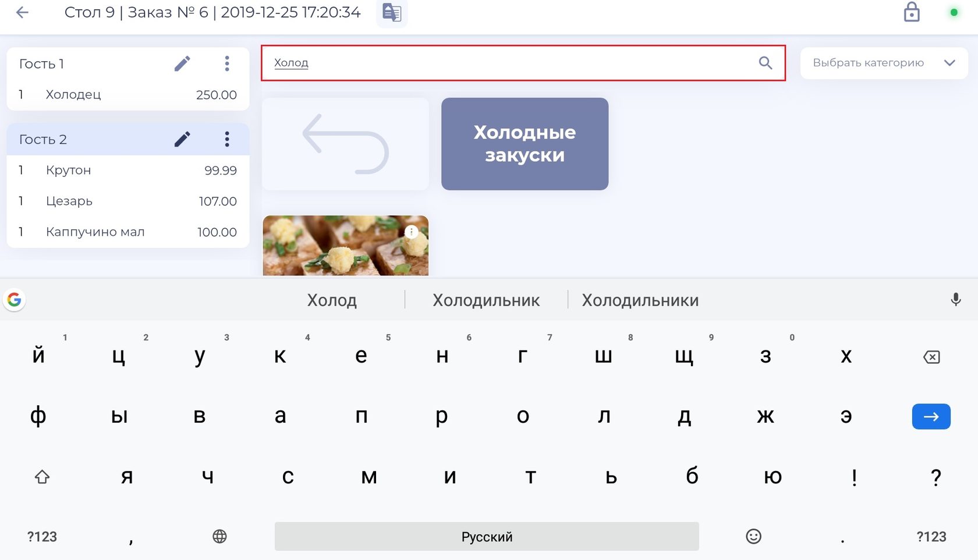
Task: Open Гость 2 three-dot menu
Action: click(x=227, y=139)
